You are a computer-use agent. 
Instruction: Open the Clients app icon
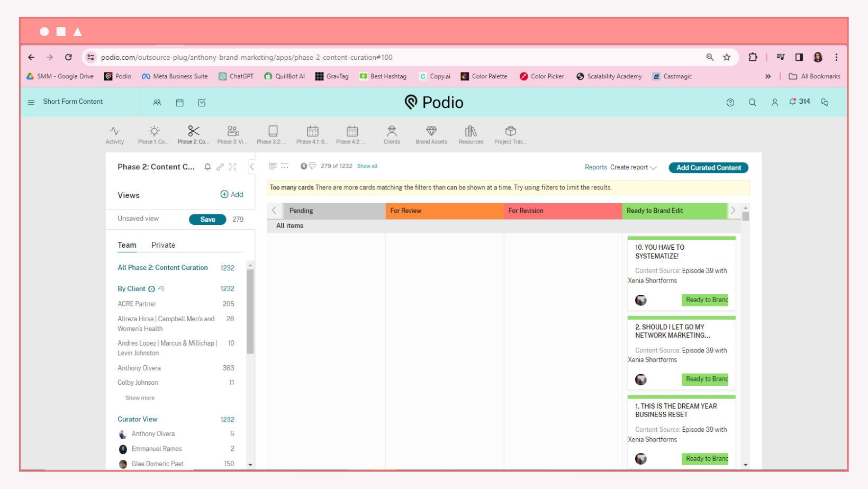(x=392, y=134)
